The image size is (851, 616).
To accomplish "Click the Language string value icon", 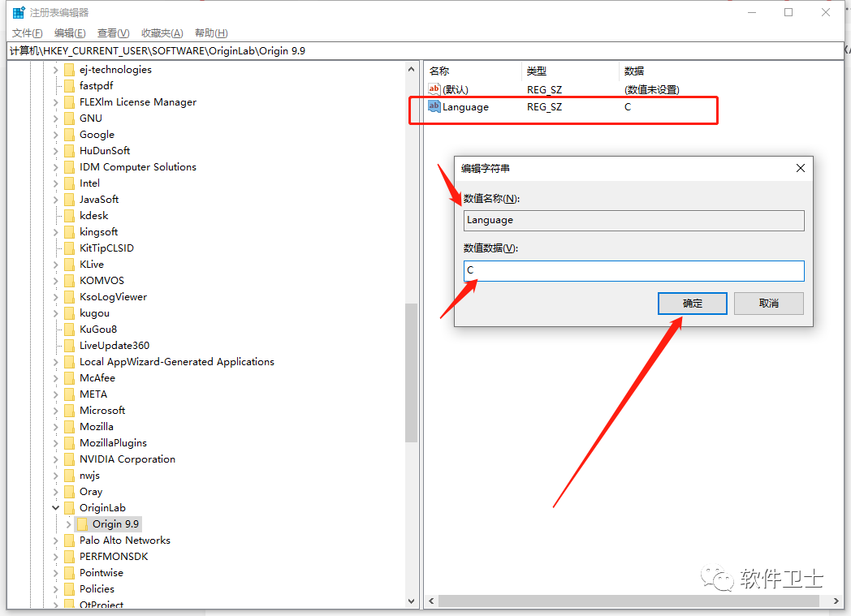I will (x=434, y=106).
